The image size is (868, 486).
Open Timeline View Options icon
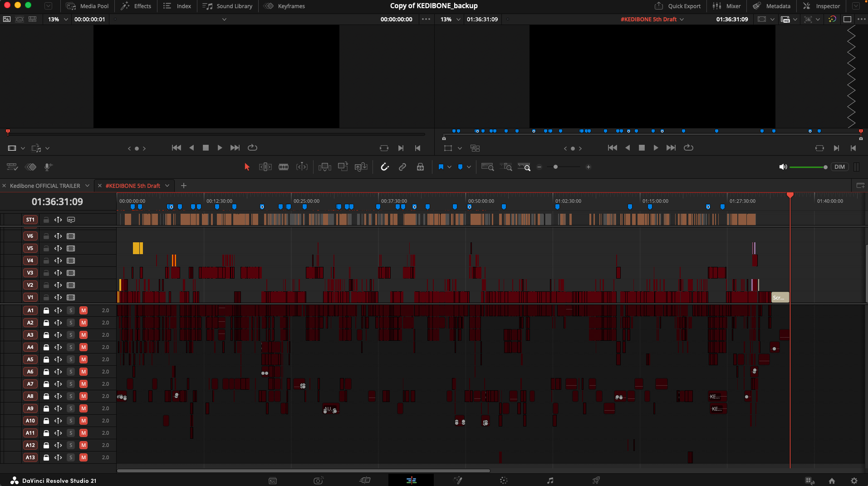pos(12,167)
